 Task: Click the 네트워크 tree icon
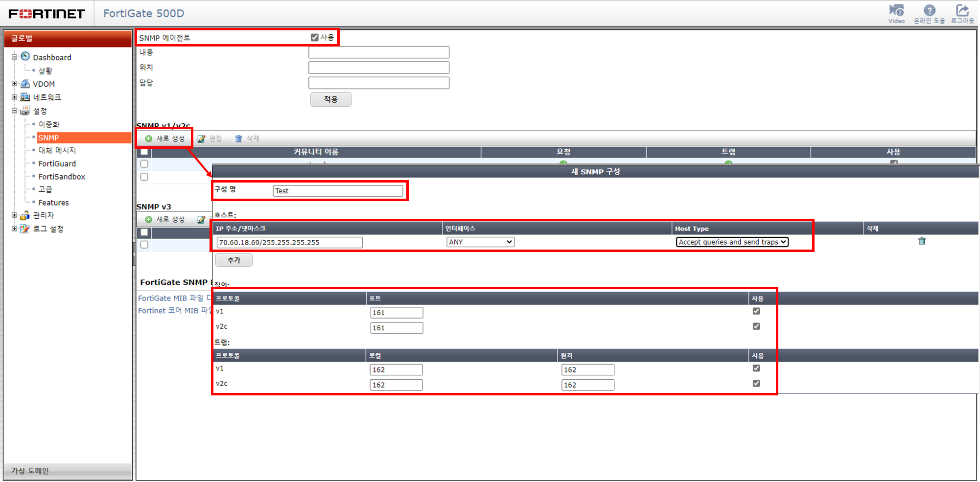pos(25,97)
